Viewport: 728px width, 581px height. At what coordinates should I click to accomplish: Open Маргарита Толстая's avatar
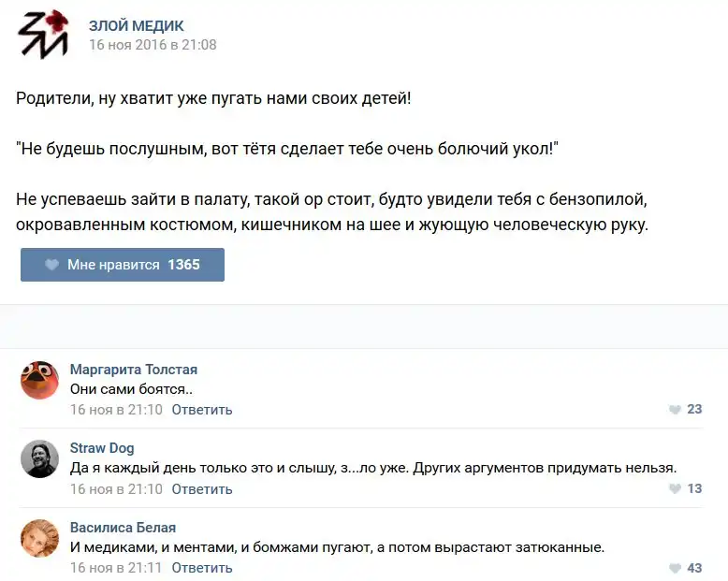39,380
